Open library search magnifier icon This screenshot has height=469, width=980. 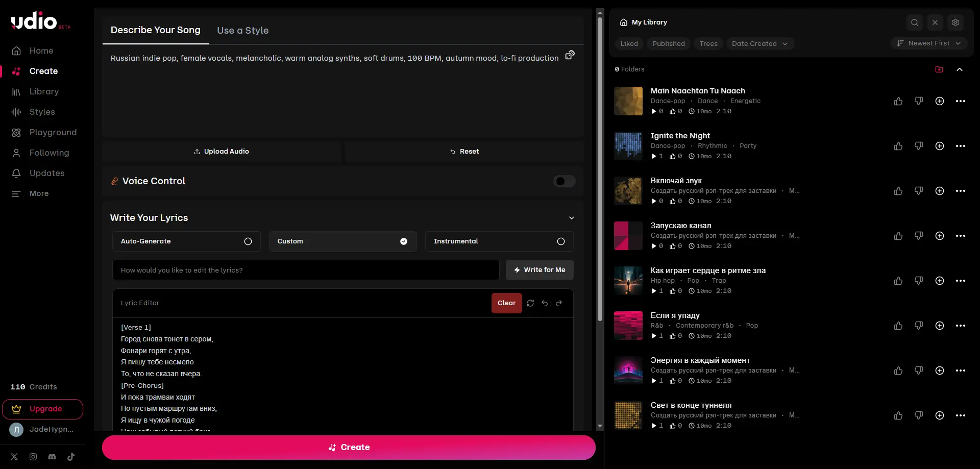click(915, 22)
